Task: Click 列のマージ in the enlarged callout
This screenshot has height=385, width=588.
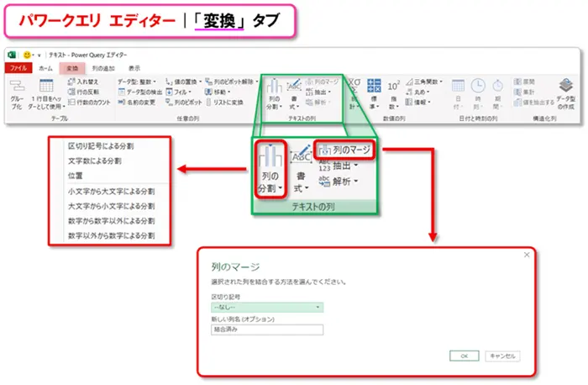Action: click(x=345, y=150)
